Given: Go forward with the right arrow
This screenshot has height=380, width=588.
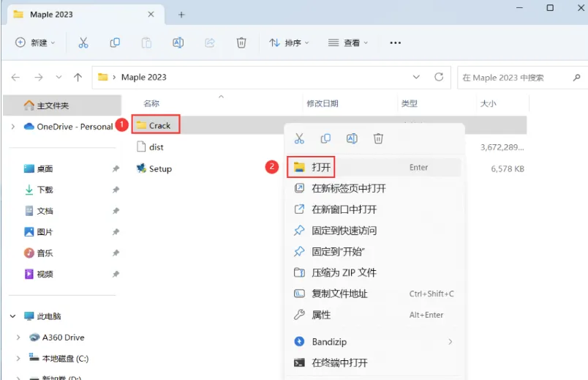Looking at the screenshot, I should (x=39, y=78).
